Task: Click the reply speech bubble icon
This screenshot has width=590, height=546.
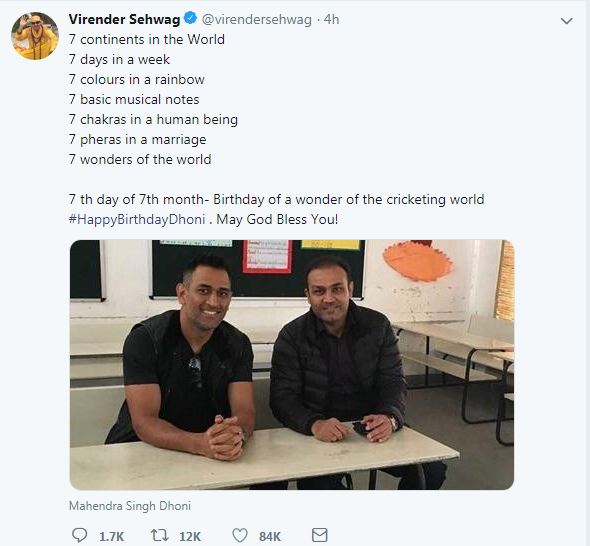Action: pyautogui.click(x=79, y=535)
